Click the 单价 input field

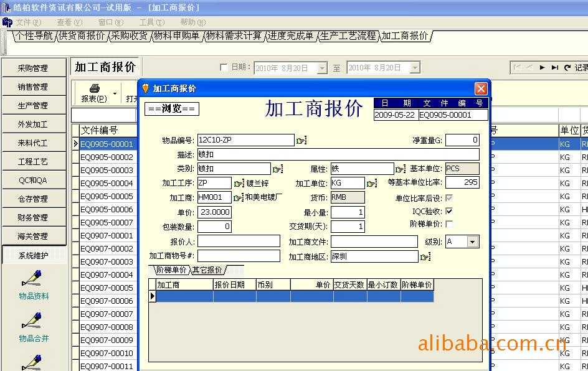pyautogui.click(x=214, y=212)
